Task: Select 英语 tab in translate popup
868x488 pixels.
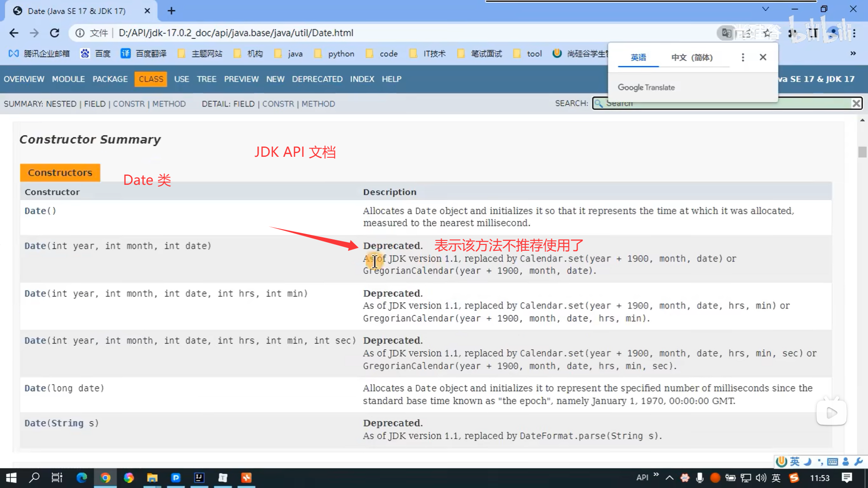Action: [638, 57]
